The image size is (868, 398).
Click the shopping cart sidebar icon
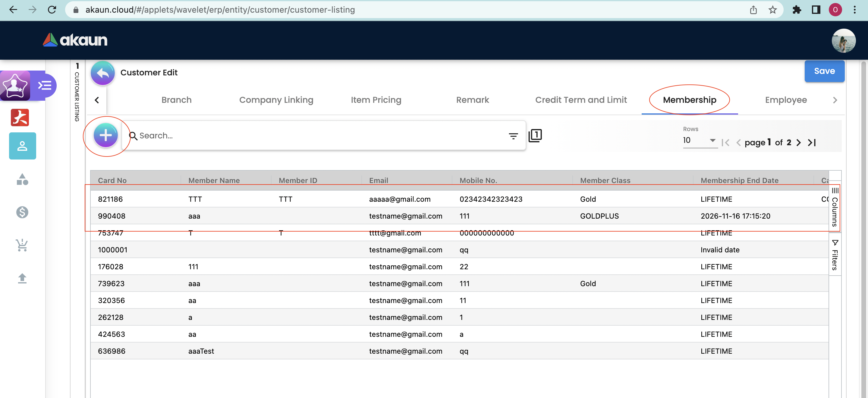click(22, 245)
